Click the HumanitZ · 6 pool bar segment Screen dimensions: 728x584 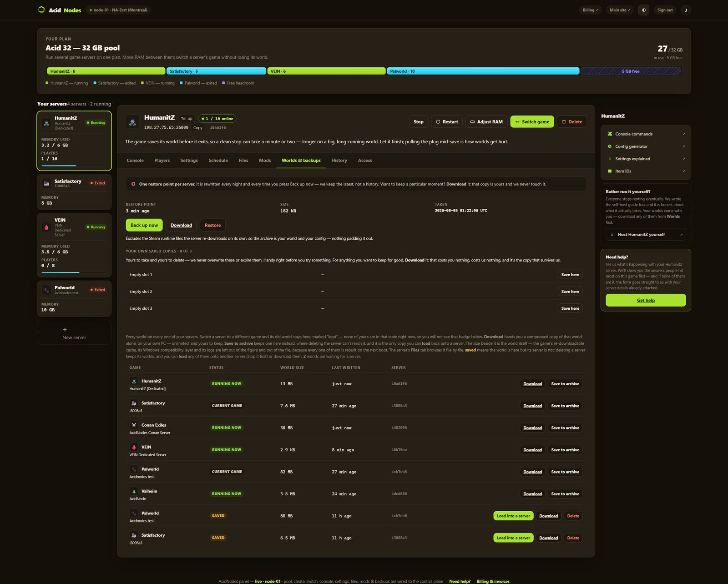point(106,71)
